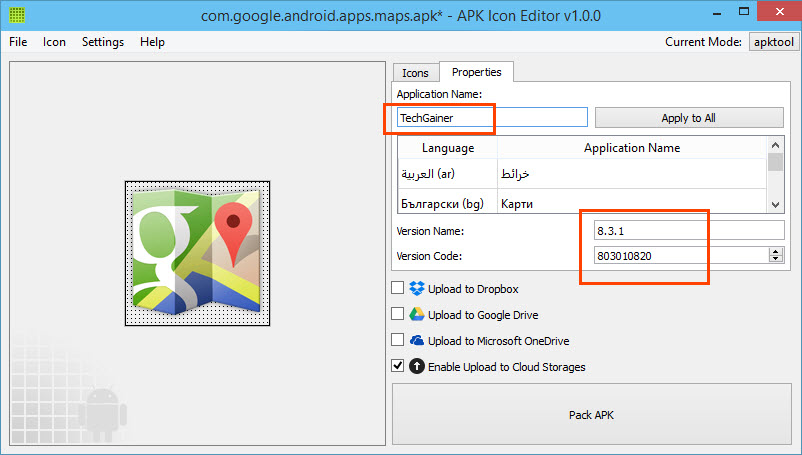The image size is (802, 455).
Task: Open the Settings menu
Action: pos(103,42)
